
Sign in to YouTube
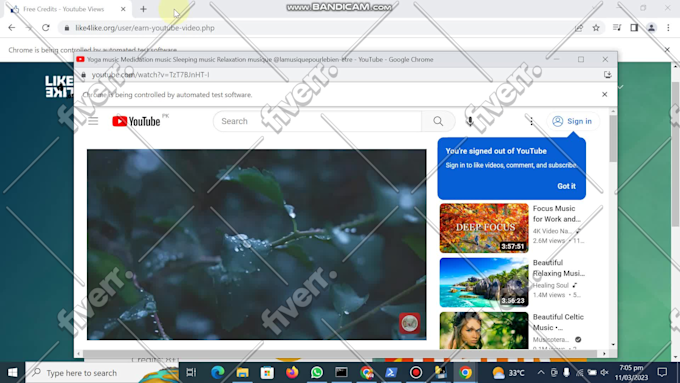tap(572, 121)
